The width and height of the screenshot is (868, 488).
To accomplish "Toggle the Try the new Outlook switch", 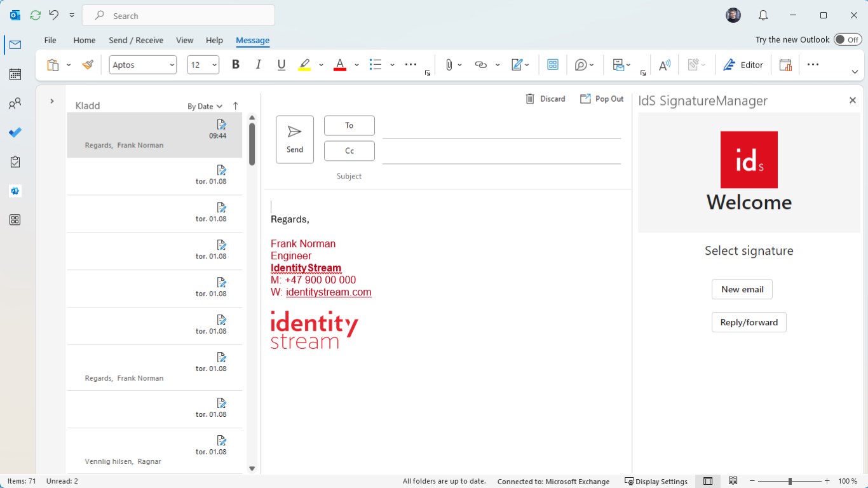I will tap(848, 39).
